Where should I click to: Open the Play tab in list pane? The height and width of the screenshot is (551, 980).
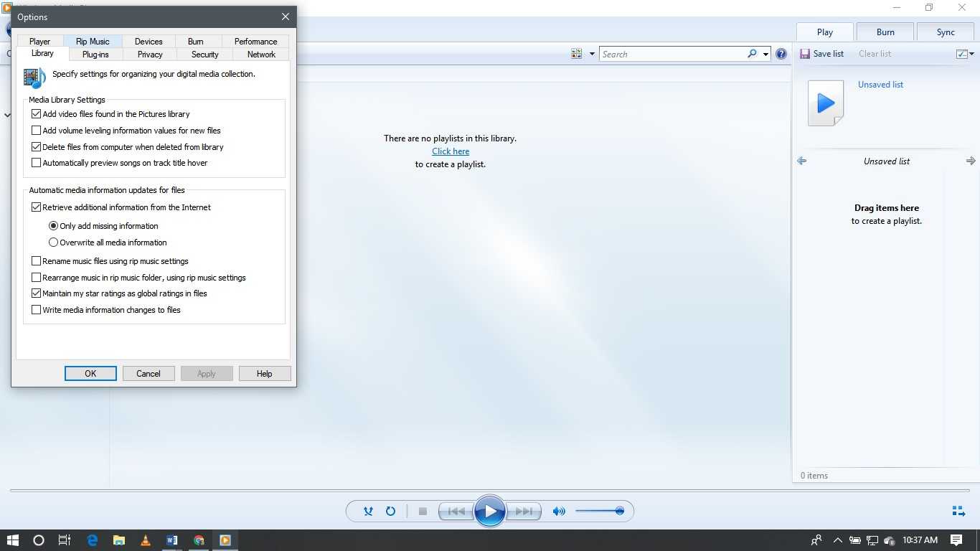tap(825, 32)
